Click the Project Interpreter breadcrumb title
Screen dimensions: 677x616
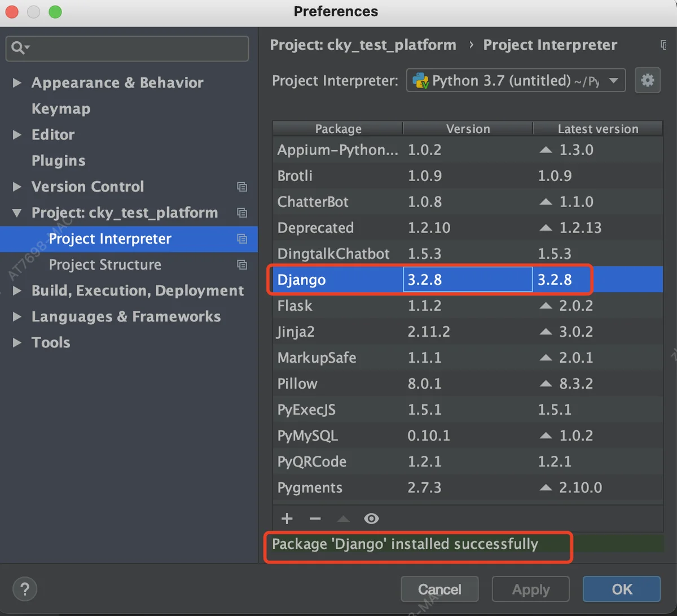[x=550, y=45]
